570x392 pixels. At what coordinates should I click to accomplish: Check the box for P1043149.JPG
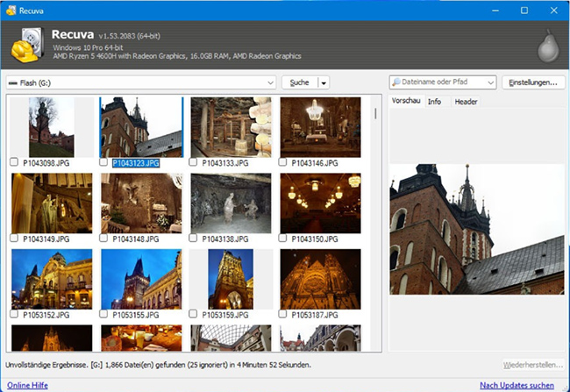14,238
